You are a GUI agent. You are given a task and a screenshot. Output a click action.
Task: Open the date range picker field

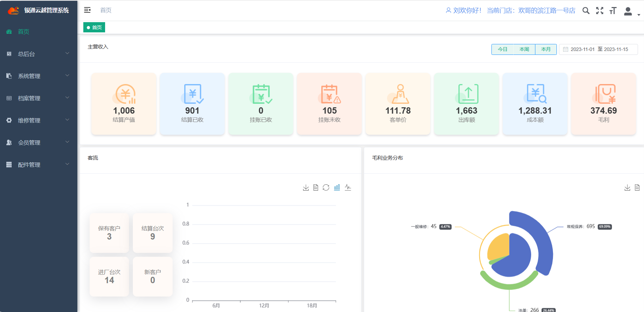pyautogui.click(x=598, y=49)
